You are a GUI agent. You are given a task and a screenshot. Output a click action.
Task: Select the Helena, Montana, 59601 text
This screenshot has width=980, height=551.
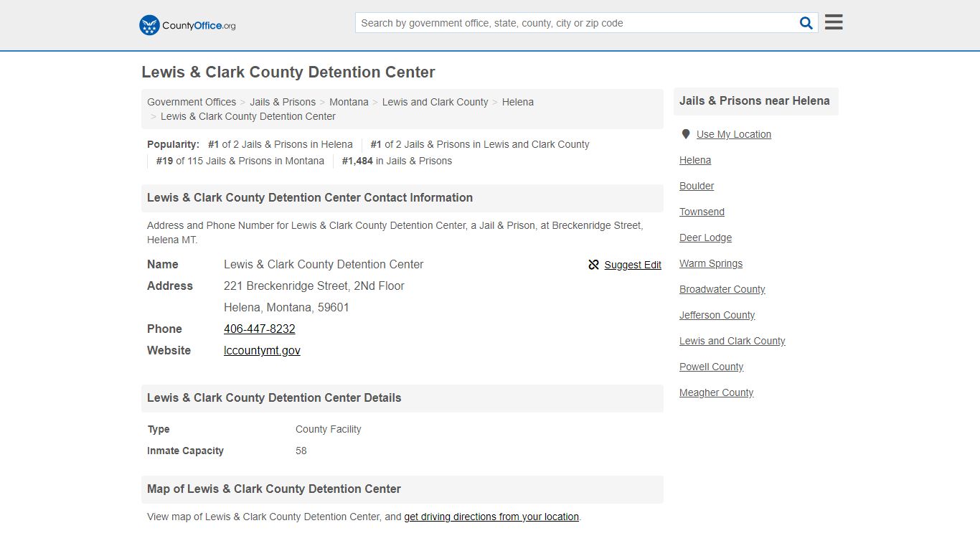coord(286,307)
